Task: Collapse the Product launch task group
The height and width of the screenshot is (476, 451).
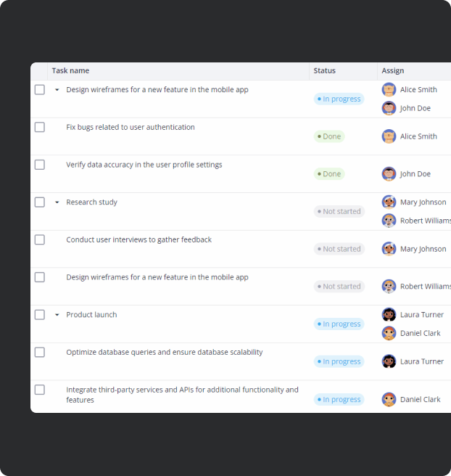Action: pos(57,315)
